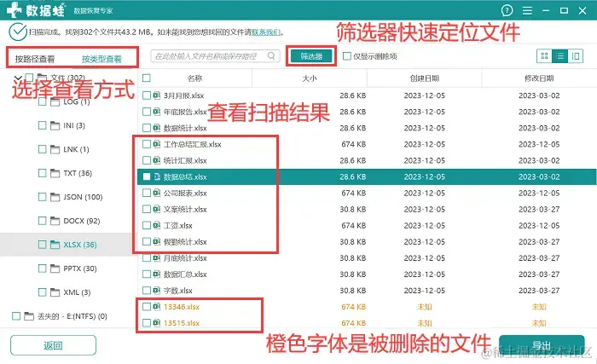Image resolution: width=597 pixels, height=364 pixels.
Task: Switch to 按类型查看 tab
Action: point(101,59)
